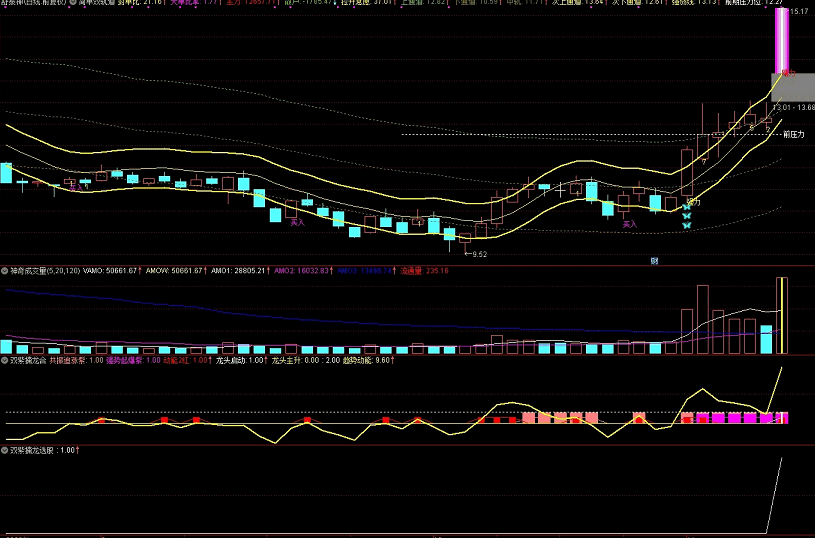815x538 pixels.
Task: Select the 9.52 low price label
Action: pyautogui.click(x=476, y=254)
